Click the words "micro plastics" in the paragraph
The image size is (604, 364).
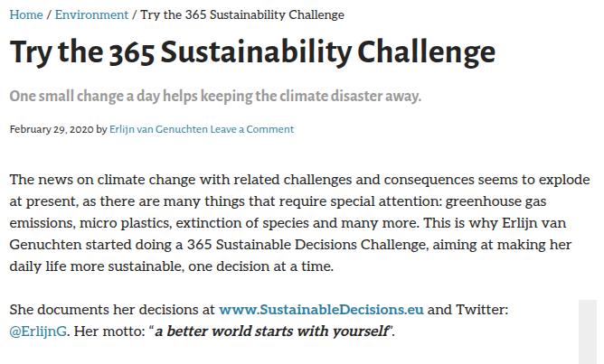(x=126, y=223)
